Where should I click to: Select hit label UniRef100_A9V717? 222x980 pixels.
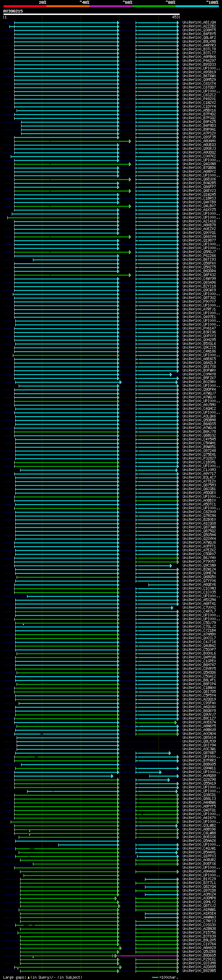(x=199, y=473)
